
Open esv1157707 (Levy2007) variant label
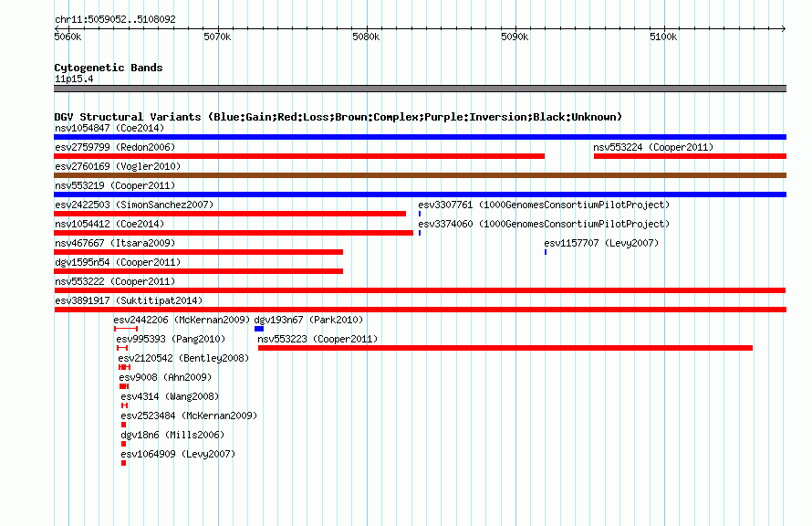pos(601,243)
